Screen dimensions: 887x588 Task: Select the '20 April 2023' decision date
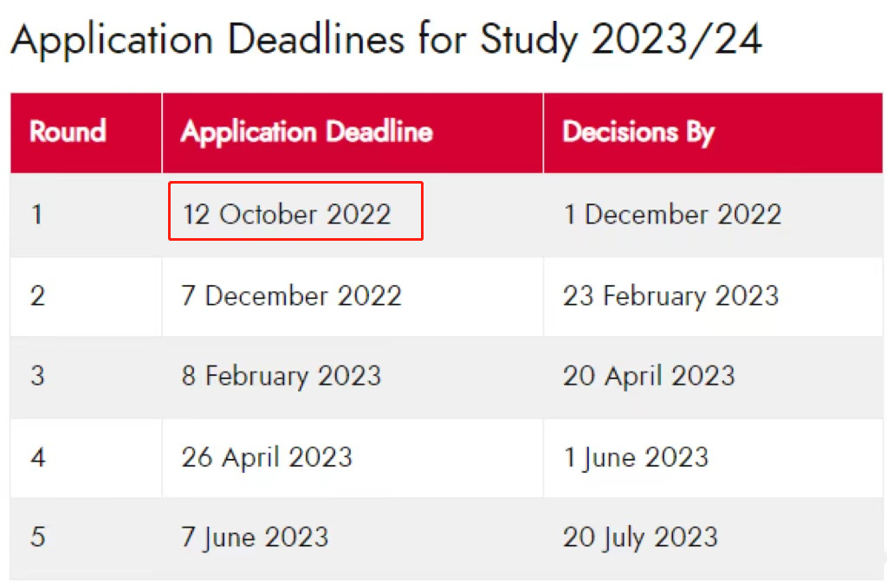[648, 376]
